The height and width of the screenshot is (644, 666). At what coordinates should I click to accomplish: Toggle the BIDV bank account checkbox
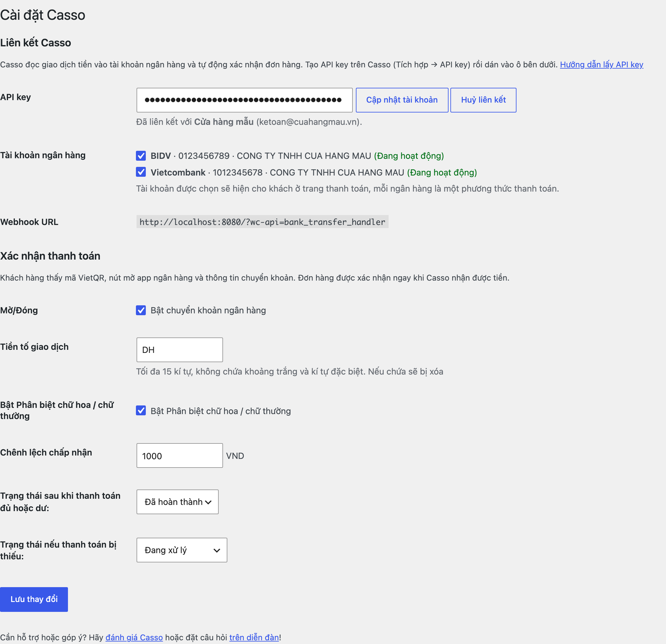click(x=141, y=156)
